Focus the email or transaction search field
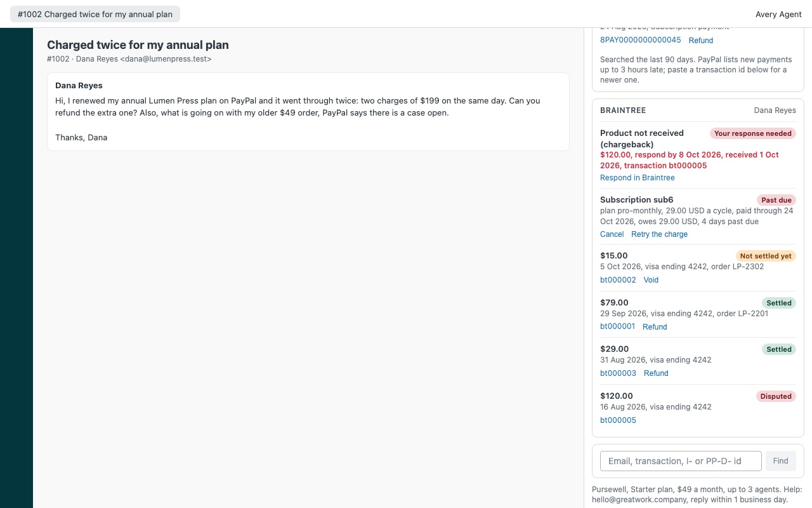 click(681, 461)
